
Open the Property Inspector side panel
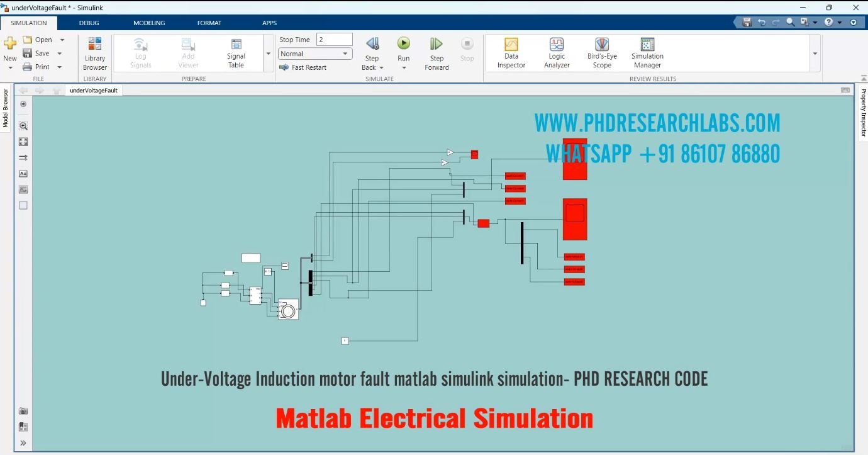click(x=863, y=113)
